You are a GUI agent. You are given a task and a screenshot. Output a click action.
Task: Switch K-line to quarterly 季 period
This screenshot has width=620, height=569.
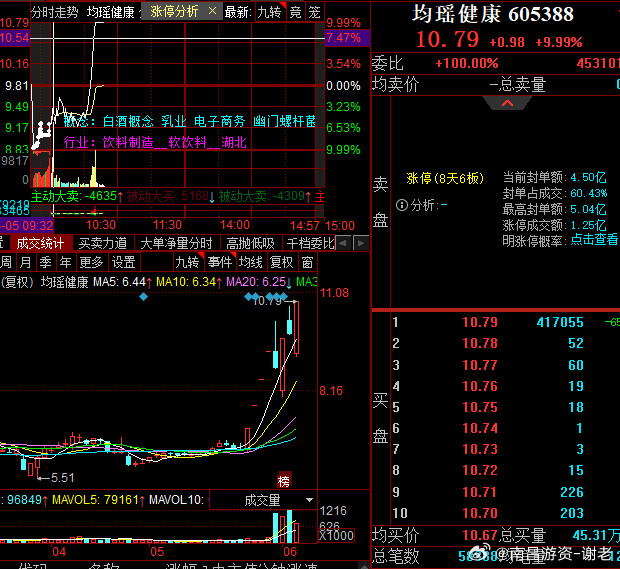45,262
